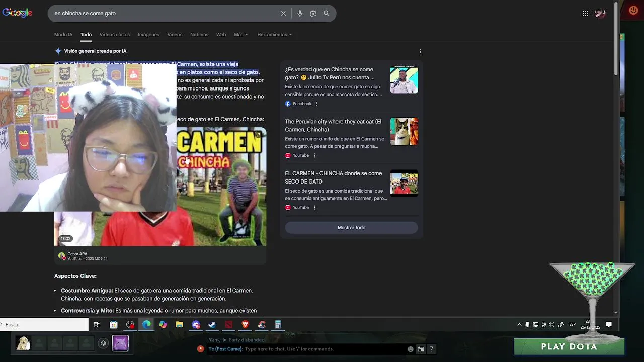
Task: Switch to the Web tab
Action: click(221, 35)
